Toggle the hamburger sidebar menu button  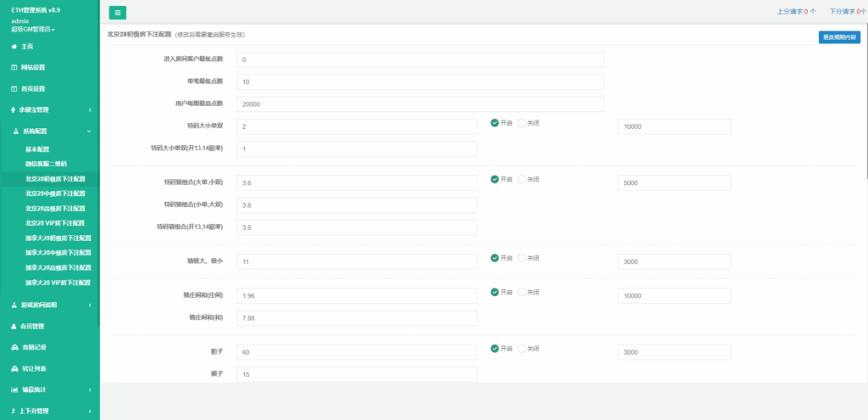tap(118, 12)
